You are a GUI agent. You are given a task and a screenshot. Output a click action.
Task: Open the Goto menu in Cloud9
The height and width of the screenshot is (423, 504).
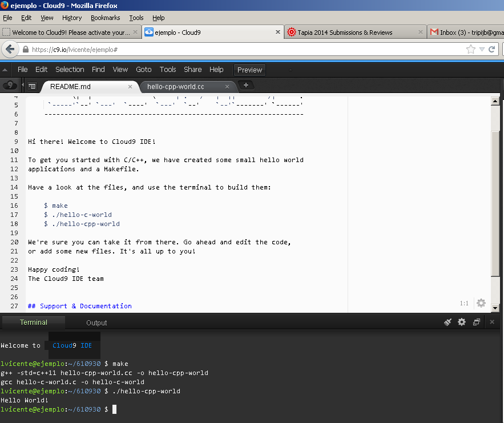144,70
